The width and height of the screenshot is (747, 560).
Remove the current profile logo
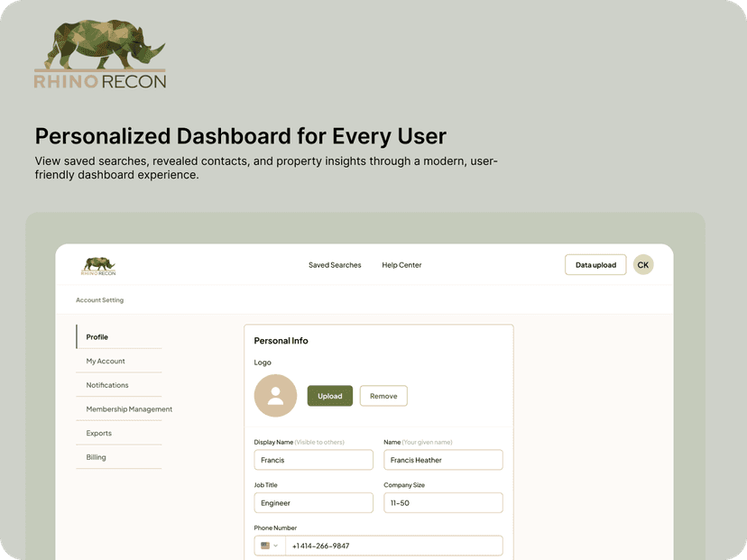383,395
